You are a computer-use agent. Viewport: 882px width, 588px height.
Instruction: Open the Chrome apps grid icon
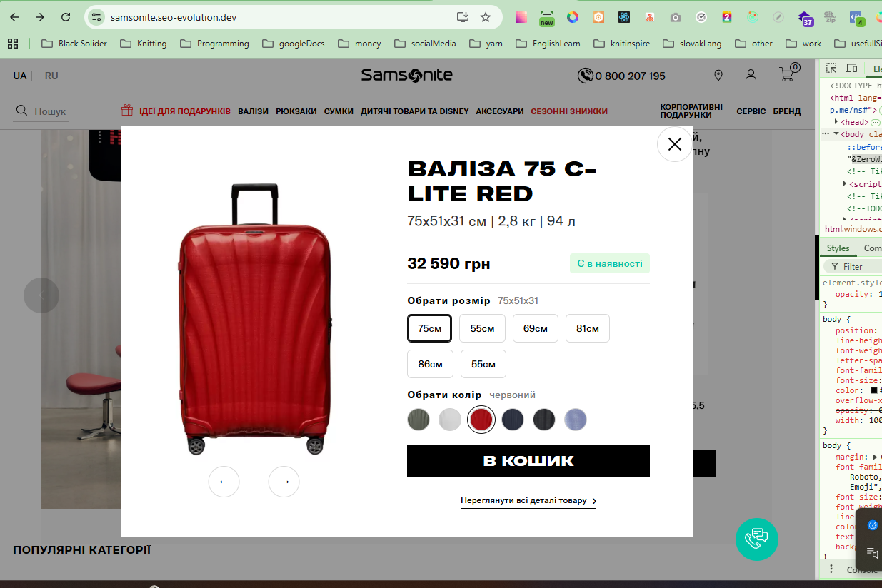13,44
